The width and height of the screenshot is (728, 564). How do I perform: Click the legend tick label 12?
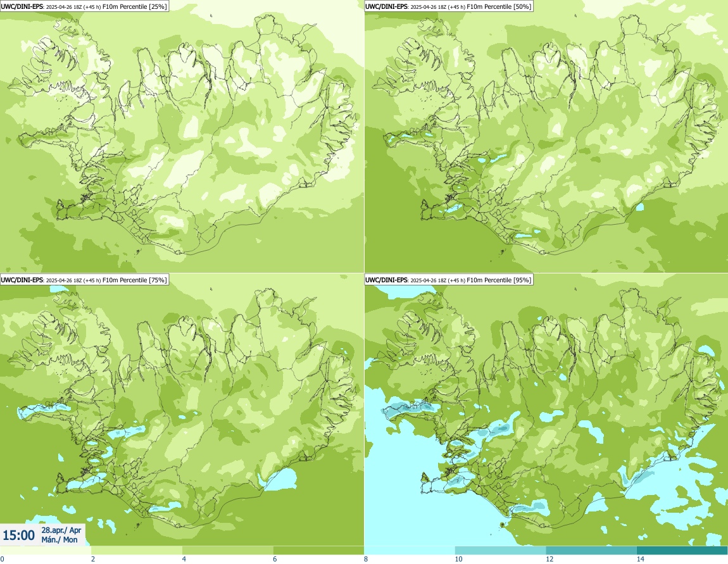click(549, 559)
